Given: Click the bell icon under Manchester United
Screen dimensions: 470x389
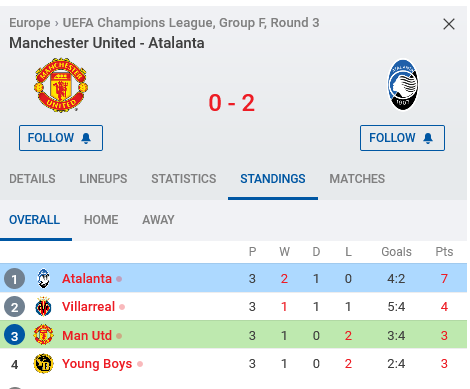Looking at the screenshot, I should (86, 138).
